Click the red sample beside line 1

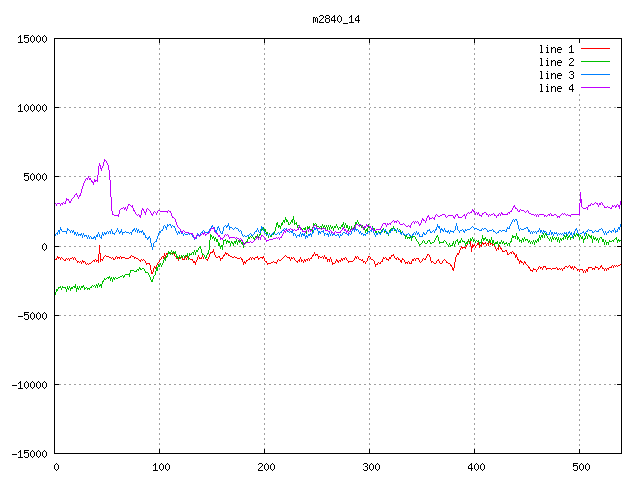coord(595,49)
